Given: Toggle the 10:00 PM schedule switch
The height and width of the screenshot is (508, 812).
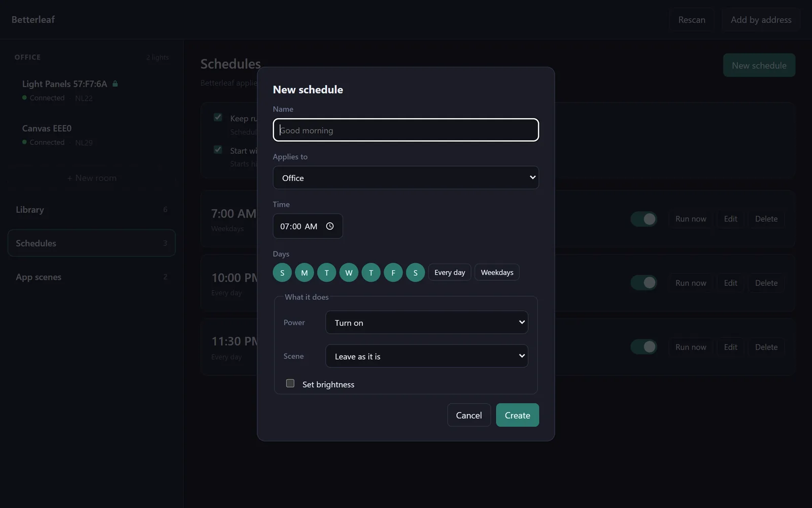Looking at the screenshot, I should pos(644,282).
